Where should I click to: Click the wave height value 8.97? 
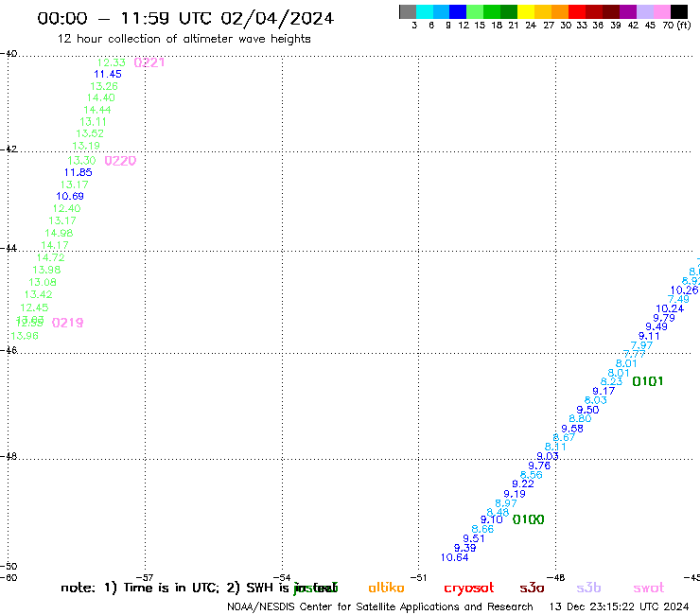pyautogui.click(x=506, y=503)
